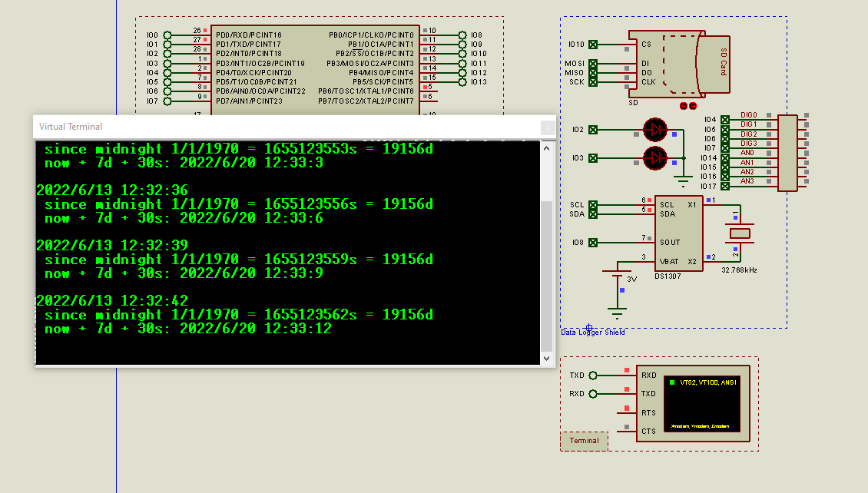The image size is (868, 493).
Task: Select the LED wired to IO3
Action: click(x=655, y=158)
